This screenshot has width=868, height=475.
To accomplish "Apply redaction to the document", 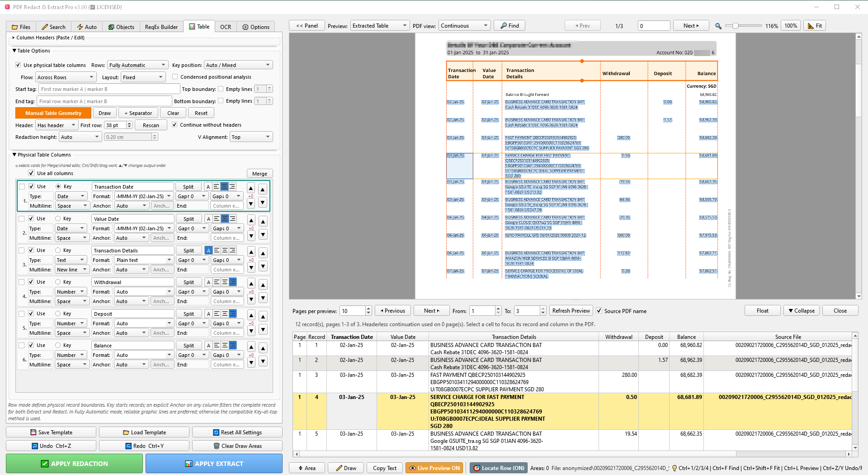I will [x=74, y=464].
